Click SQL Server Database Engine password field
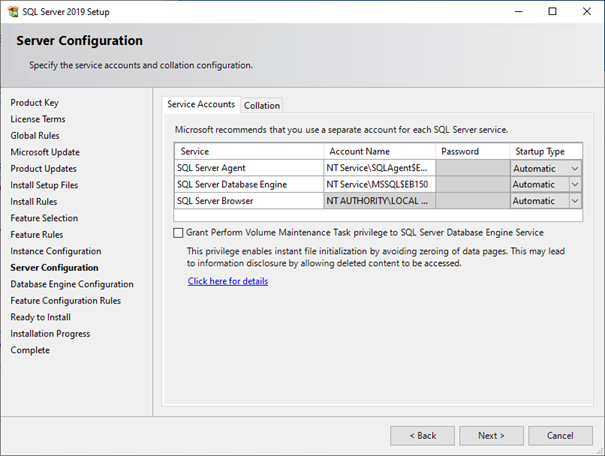The width and height of the screenshot is (605, 456). pyautogui.click(x=473, y=184)
